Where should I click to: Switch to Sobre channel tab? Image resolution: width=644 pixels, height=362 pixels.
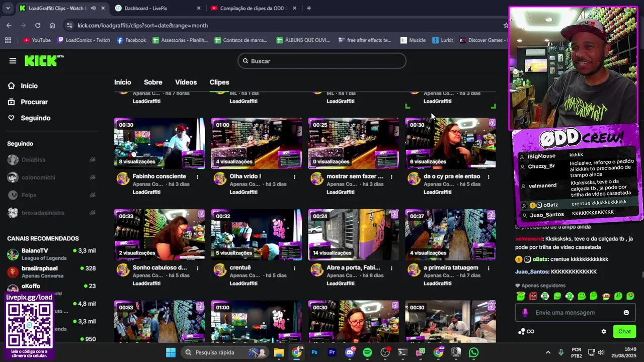[x=153, y=82]
